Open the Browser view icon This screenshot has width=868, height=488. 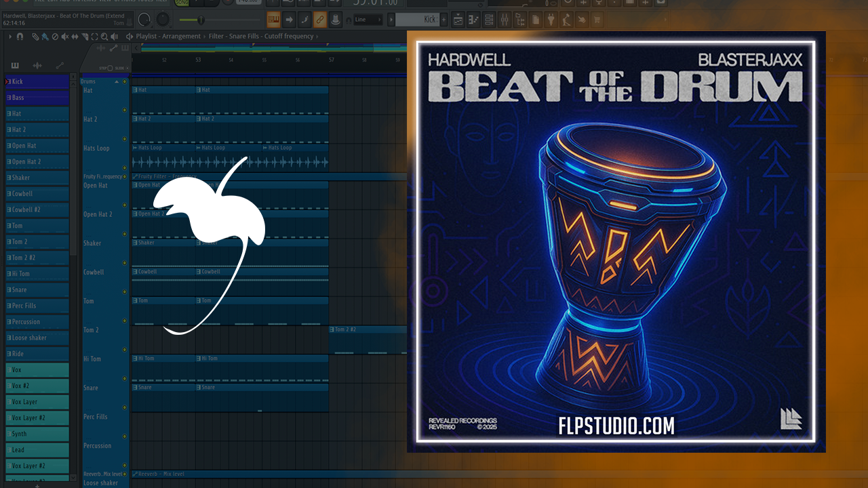coord(520,20)
